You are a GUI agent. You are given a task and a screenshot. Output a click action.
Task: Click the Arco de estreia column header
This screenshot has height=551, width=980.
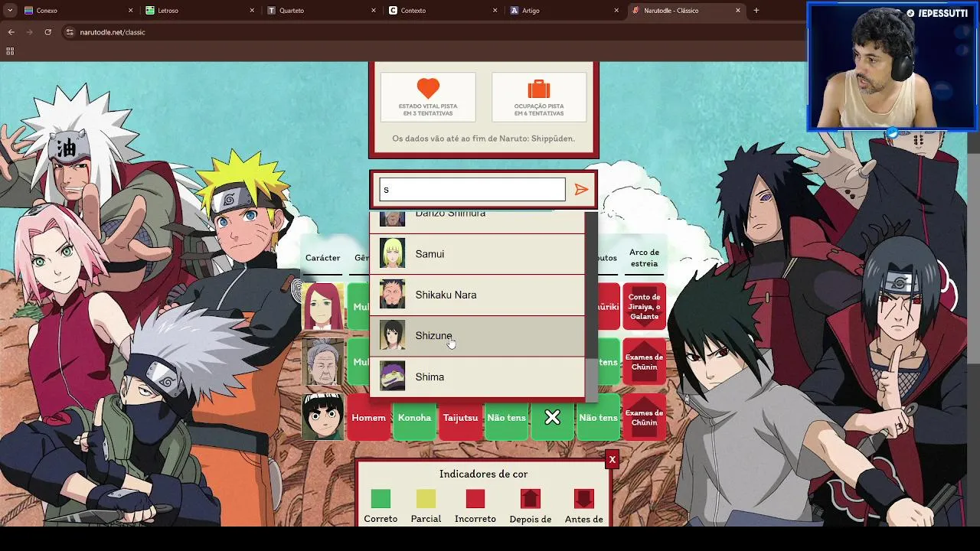pos(644,258)
